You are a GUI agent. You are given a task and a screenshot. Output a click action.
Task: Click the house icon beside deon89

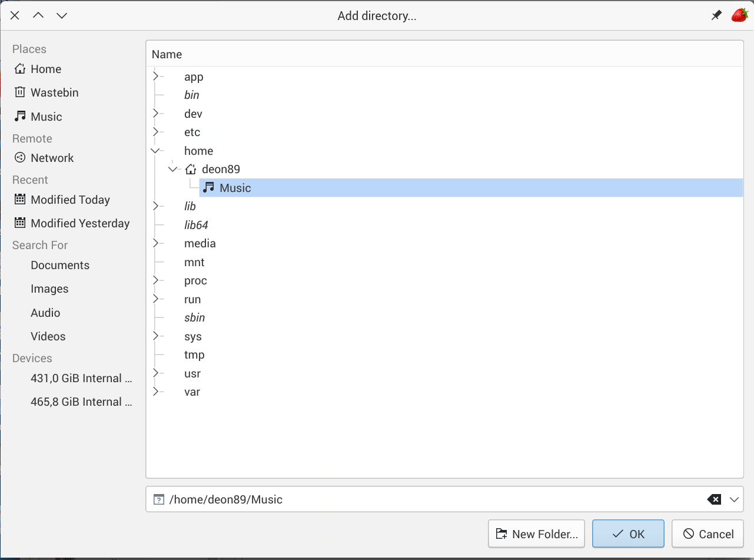190,170
